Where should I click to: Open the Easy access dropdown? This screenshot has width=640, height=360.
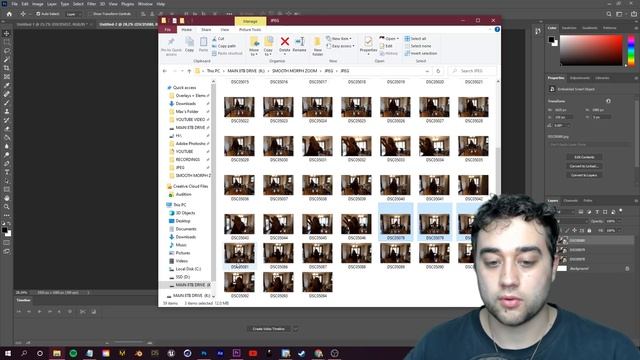(340, 46)
